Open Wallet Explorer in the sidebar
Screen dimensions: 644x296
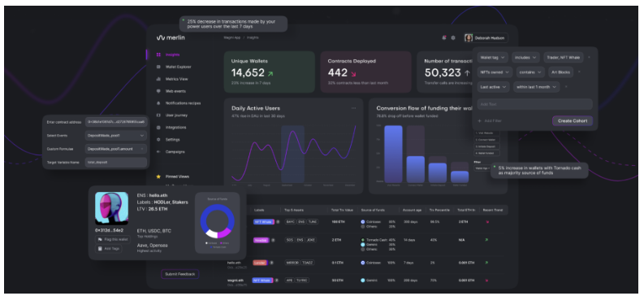[x=178, y=67]
